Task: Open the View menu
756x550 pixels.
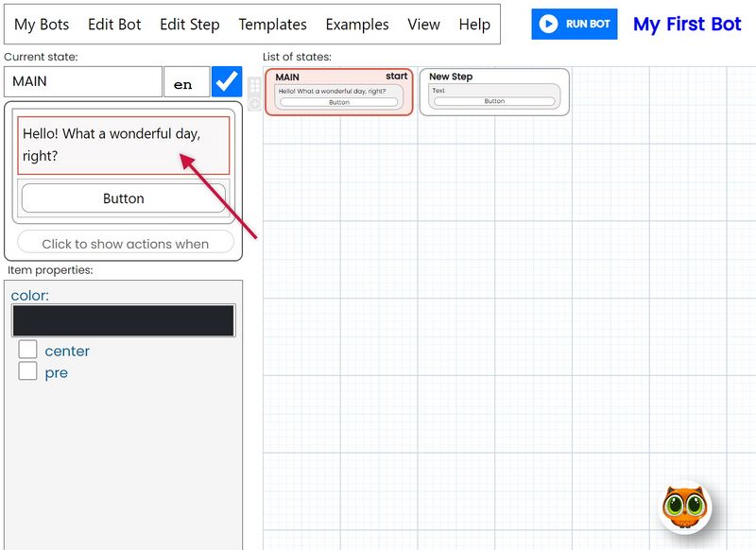Action: (x=423, y=25)
